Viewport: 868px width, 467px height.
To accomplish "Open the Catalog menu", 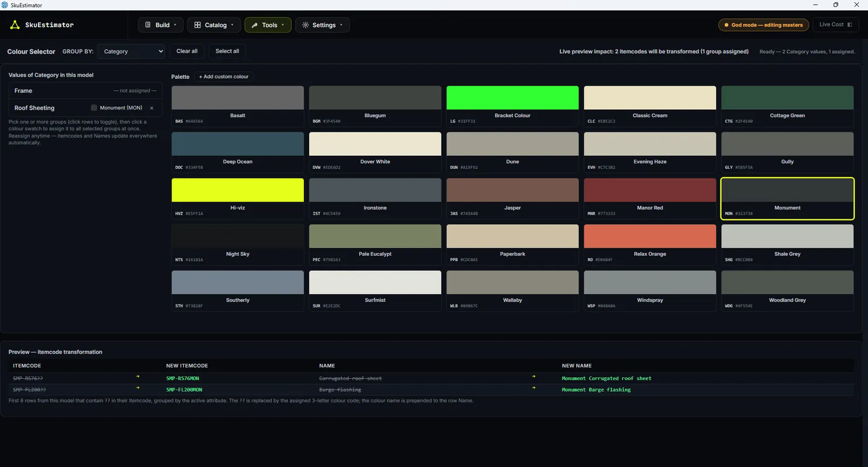I will point(214,25).
